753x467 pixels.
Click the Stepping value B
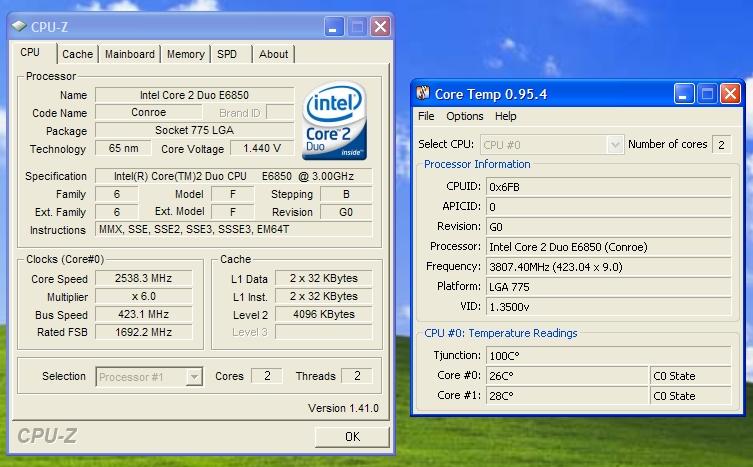pos(346,194)
